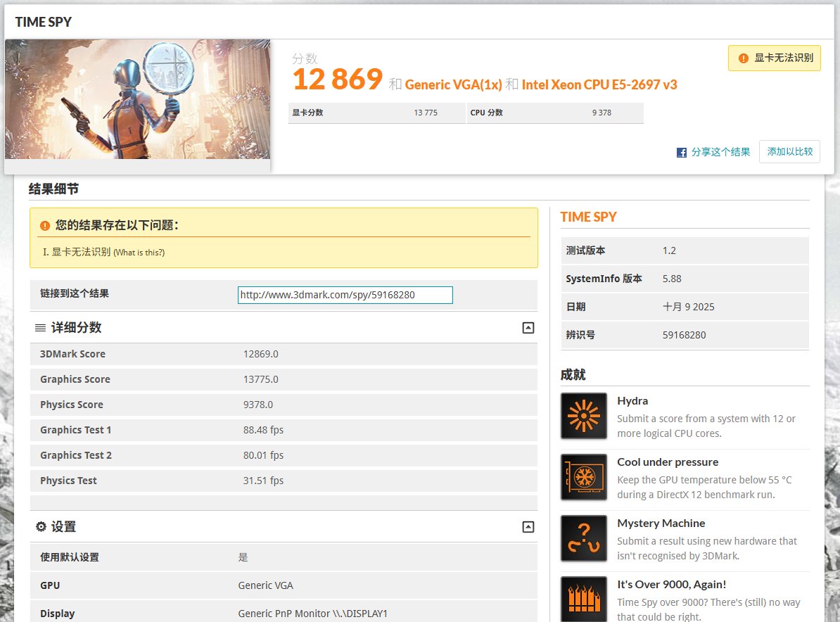Screen dimensions: 840x622
Task: Open the Intel Xeon CPU E5-2697 v3 link
Action: [599, 84]
